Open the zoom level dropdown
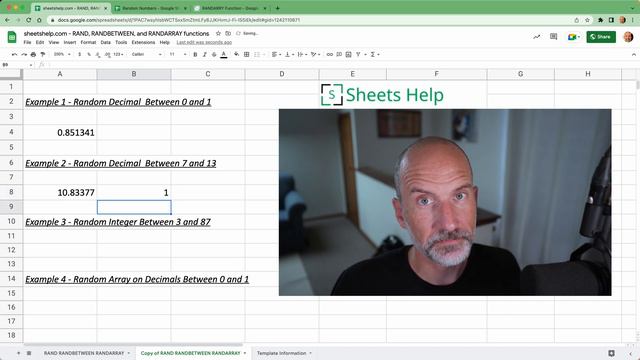Viewport: 640px width, 360px height. pos(62,54)
